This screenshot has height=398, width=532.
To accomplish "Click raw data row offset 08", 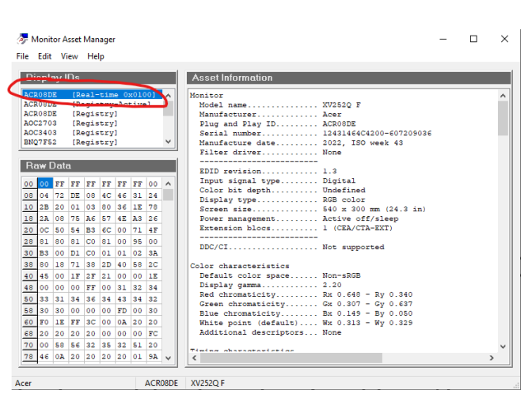I will point(28,195).
